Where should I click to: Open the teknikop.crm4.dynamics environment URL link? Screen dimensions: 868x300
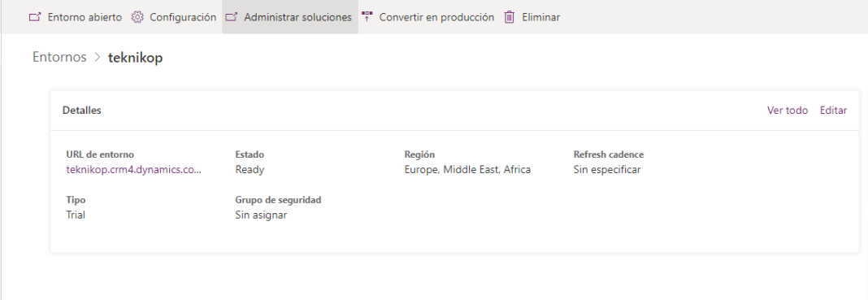coord(133,170)
